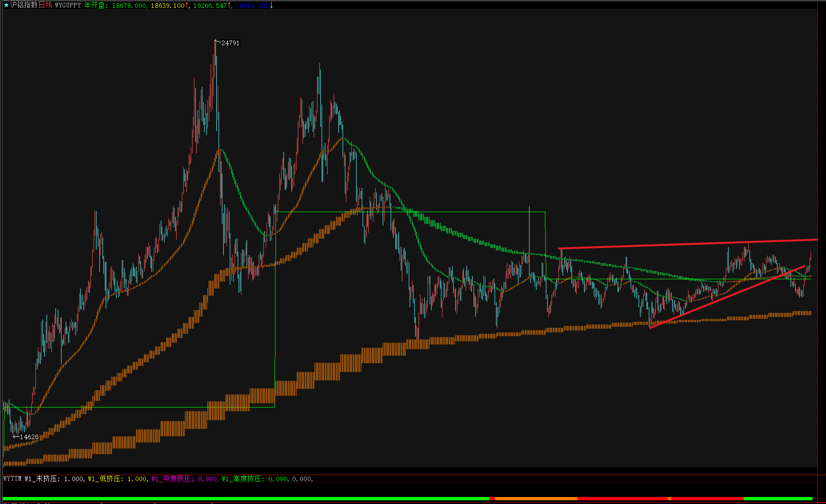Viewport: 826px width, 504px height.
Task: Click the green value 19266.547
Action: click(210, 6)
